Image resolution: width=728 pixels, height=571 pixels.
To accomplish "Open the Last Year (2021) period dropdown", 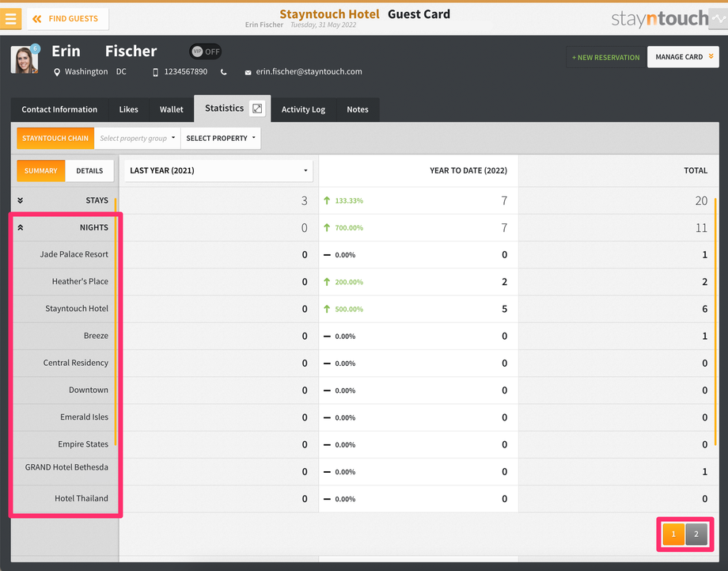I will coord(218,170).
